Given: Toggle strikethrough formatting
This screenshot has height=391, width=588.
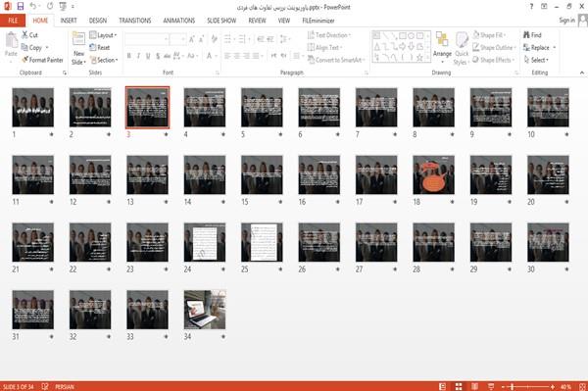Looking at the screenshot, I should click(x=167, y=56).
